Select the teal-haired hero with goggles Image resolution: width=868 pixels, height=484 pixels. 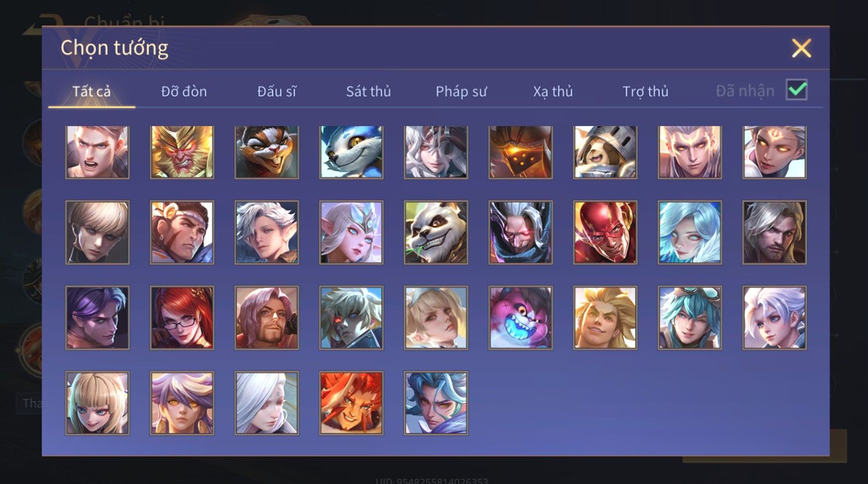pyautogui.click(x=690, y=318)
